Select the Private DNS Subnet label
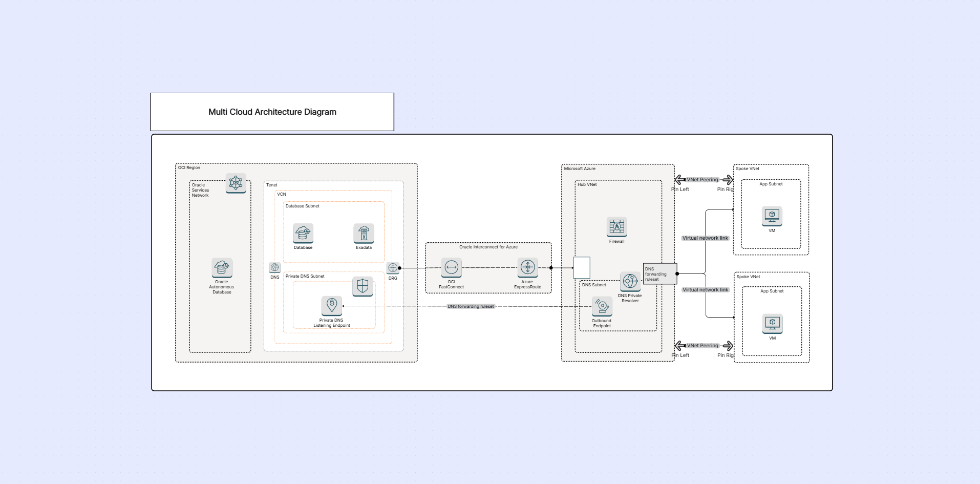This screenshot has height=484, width=980. click(x=305, y=276)
